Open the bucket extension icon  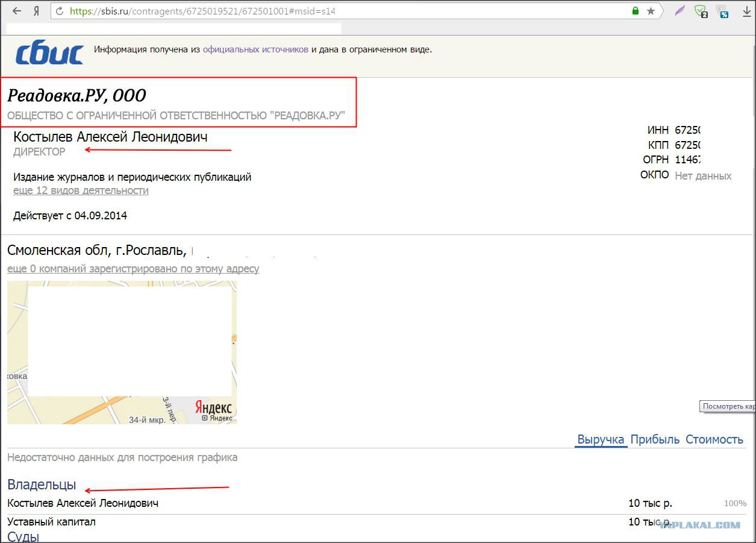click(x=722, y=11)
